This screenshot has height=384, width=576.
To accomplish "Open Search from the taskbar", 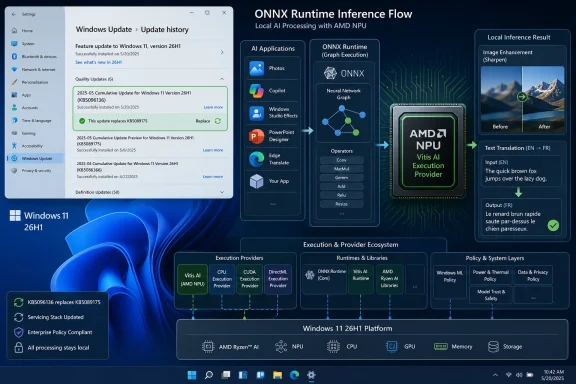I will [x=209, y=375].
